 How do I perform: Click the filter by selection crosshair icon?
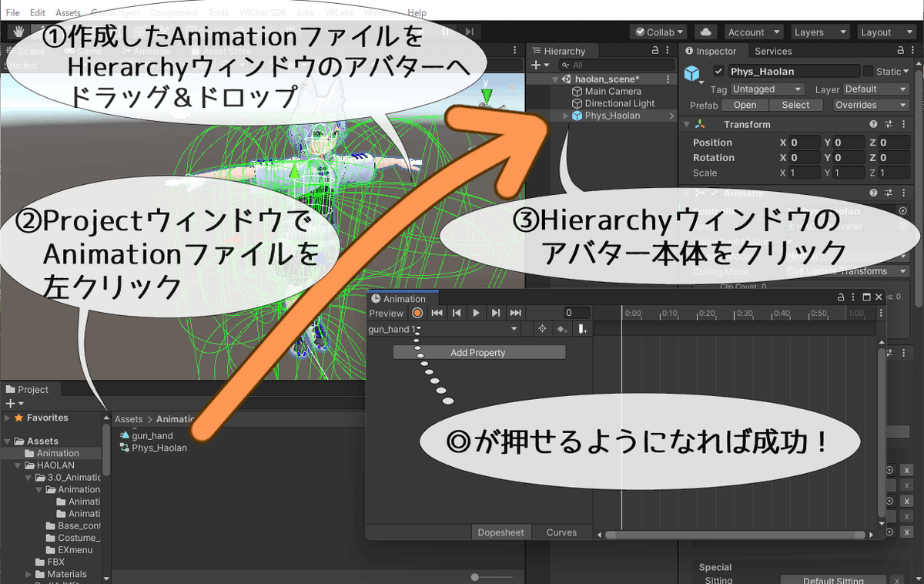(543, 329)
